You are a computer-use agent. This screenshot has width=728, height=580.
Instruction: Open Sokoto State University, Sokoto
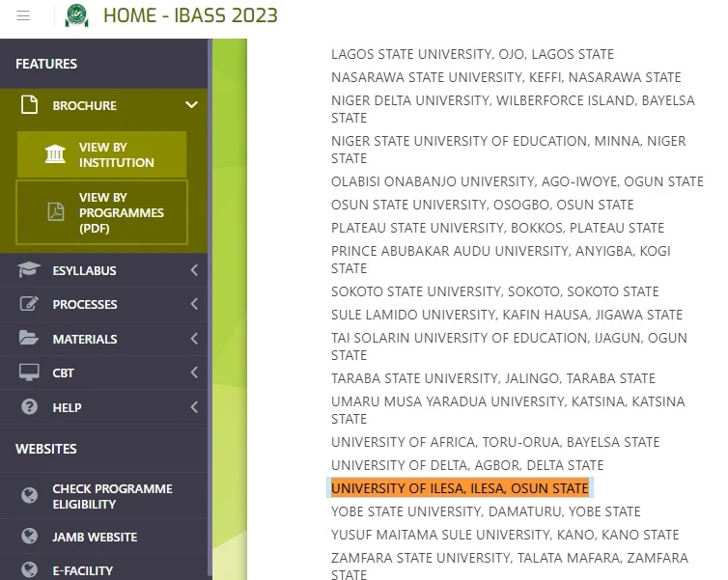(495, 291)
